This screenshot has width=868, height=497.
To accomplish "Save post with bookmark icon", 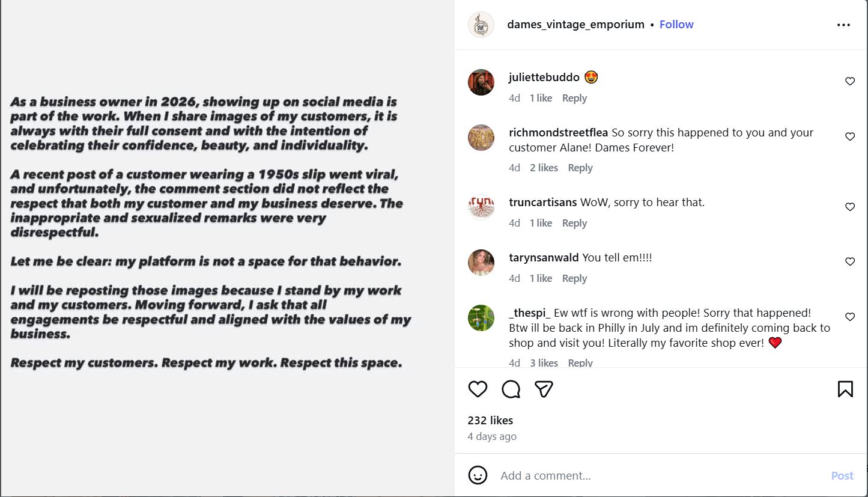I will click(845, 389).
